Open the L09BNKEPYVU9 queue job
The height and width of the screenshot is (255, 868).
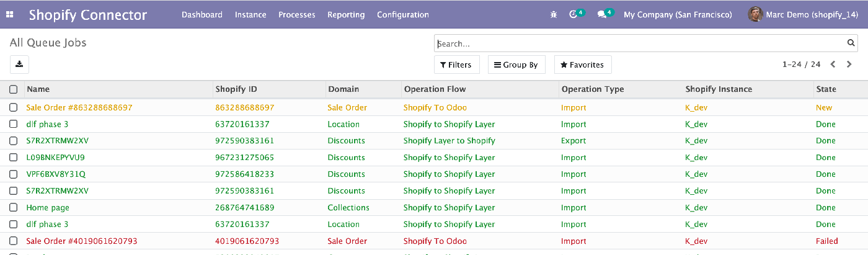click(x=55, y=158)
